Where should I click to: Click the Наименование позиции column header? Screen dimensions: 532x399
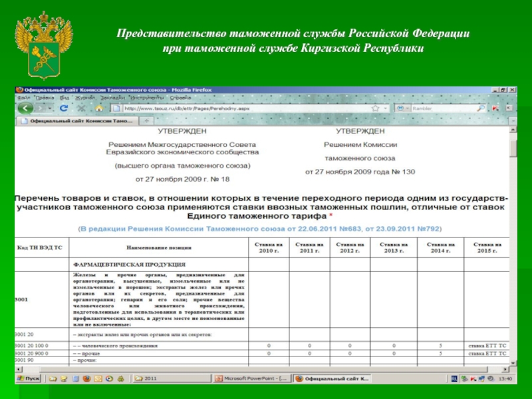pos(159,247)
